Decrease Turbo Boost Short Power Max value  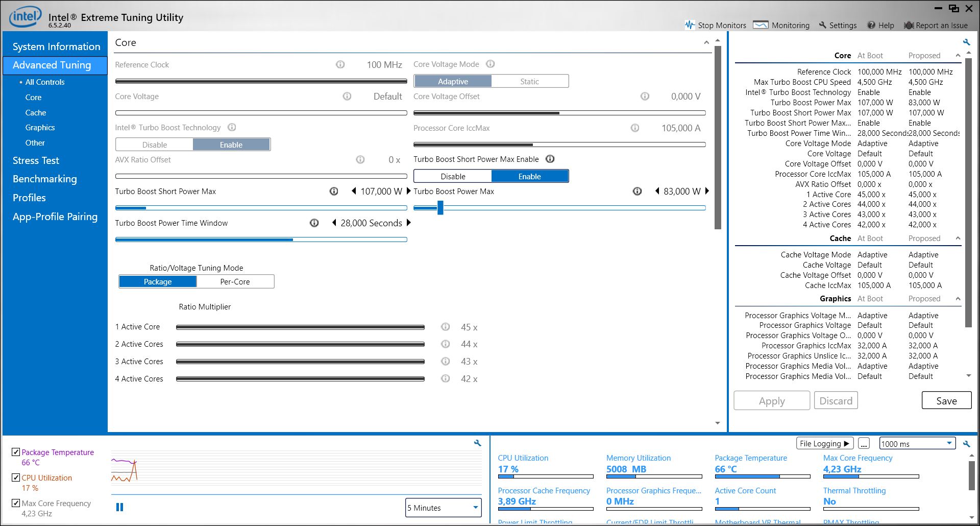click(x=354, y=191)
